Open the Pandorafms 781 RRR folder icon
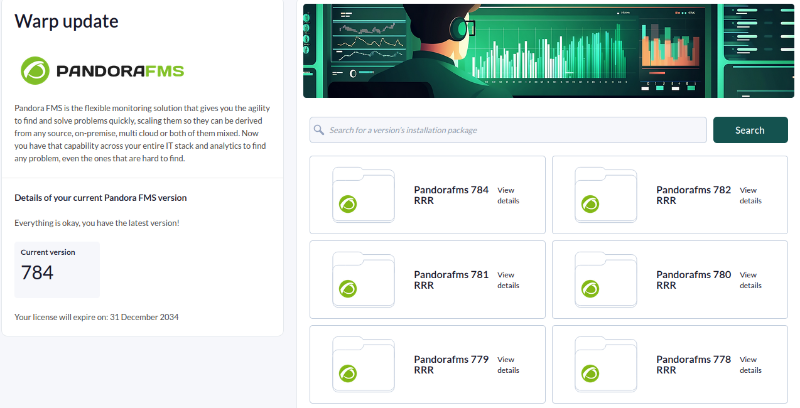The width and height of the screenshot is (800, 408). [363, 280]
